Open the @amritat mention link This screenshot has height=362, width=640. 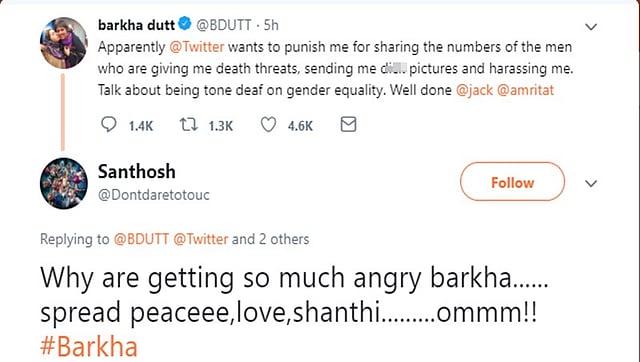tap(525, 90)
